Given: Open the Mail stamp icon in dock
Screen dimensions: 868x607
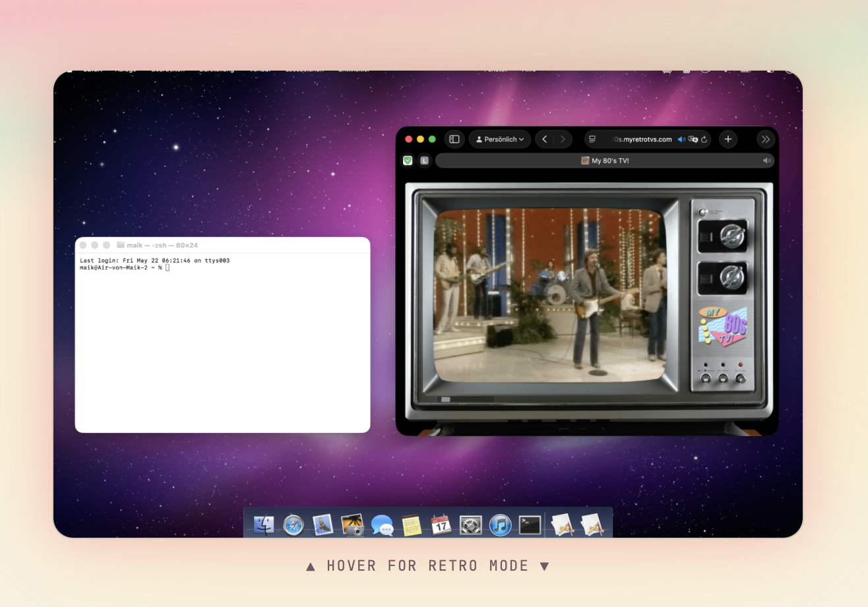Looking at the screenshot, I should click(323, 525).
